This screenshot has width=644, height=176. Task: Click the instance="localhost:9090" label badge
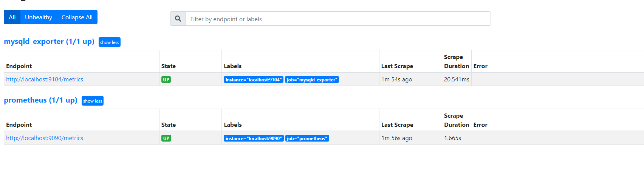(x=254, y=138)
